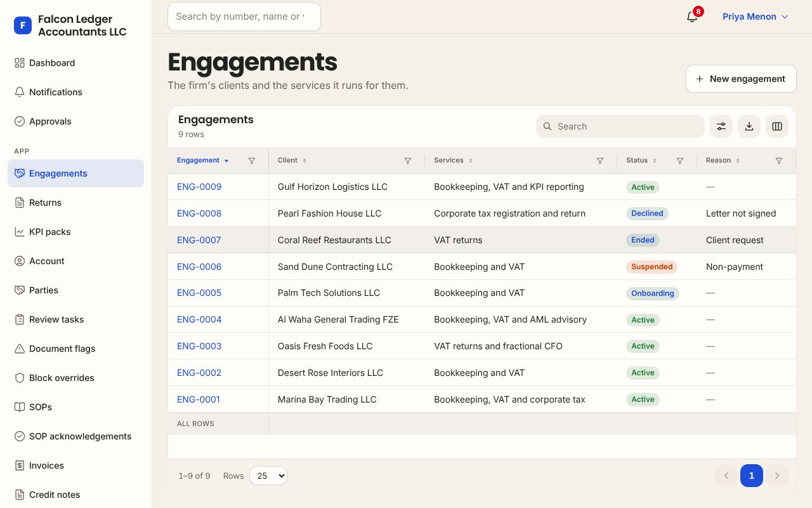Select page 1 button
Image resolution: width=812 pixels, height=508 pixels.
pos(752,476)
